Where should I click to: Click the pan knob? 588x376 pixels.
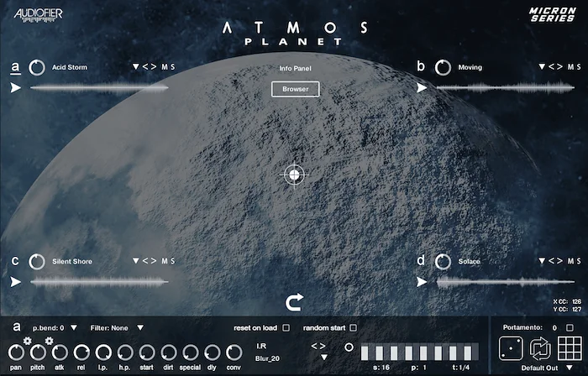(16, 352)
